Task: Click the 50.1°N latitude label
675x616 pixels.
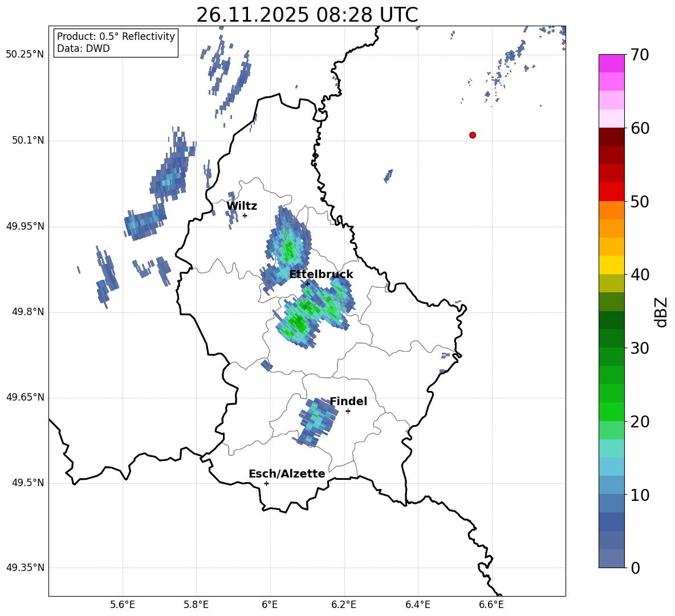Action: pyautogui.click(x=27, y=140)
